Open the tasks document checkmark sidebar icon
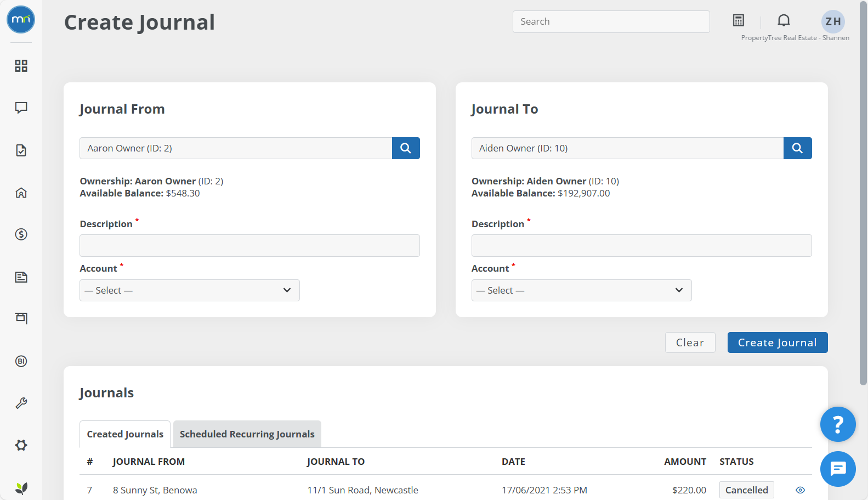 pos(21,150)
